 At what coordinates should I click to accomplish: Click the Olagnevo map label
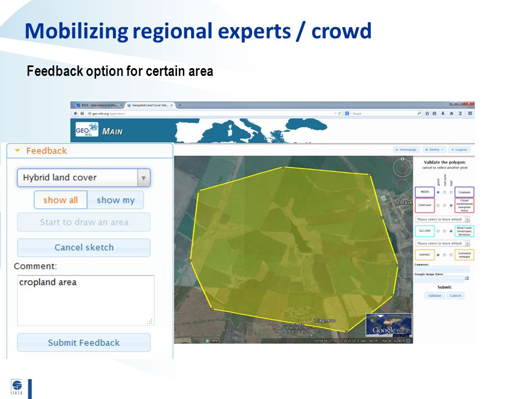(324, 320)
